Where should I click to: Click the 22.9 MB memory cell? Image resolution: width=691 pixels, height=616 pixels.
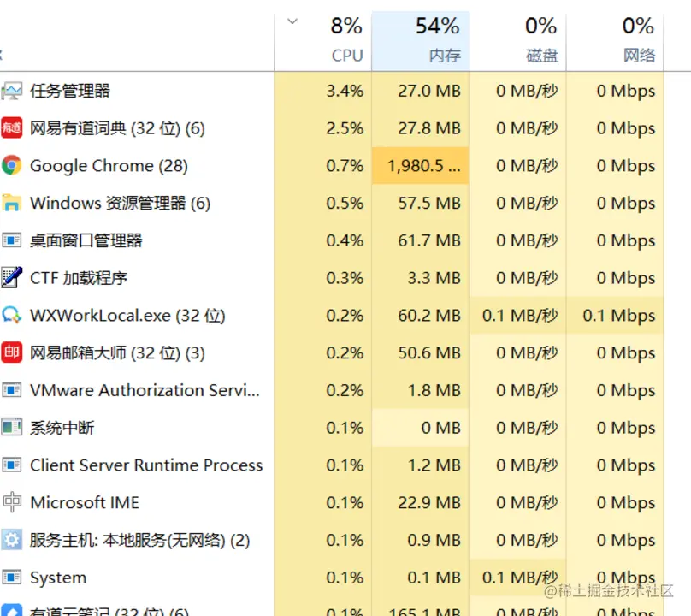point(421,503)
